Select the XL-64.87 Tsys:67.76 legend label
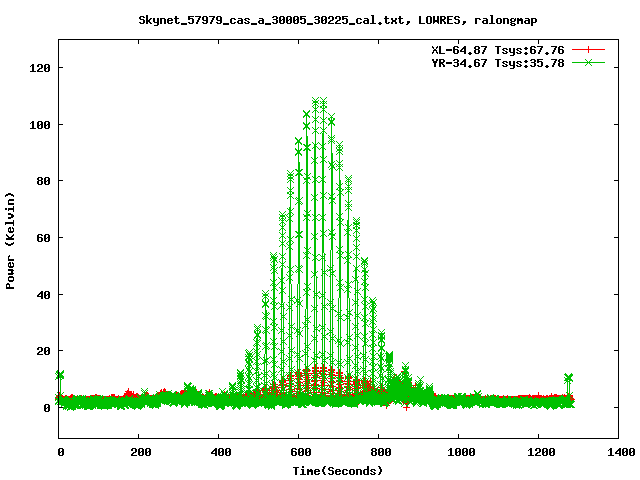This screenshot has width=640, height=480. point(498,50)
